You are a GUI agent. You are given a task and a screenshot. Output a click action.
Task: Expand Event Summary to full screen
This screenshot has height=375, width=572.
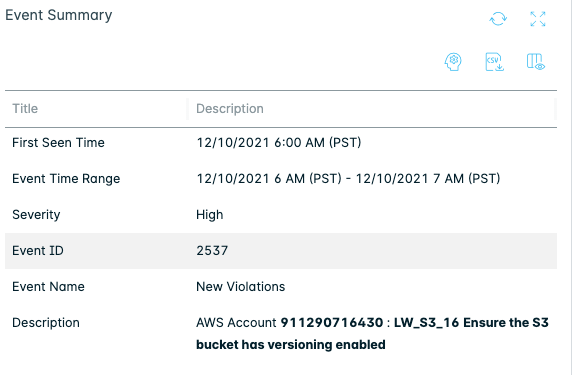(x=538, y=19)
